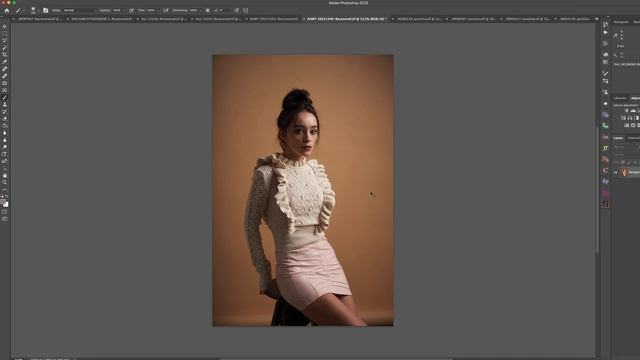Open the Smoothing value dropdown arrow

[x=200, y=10]
